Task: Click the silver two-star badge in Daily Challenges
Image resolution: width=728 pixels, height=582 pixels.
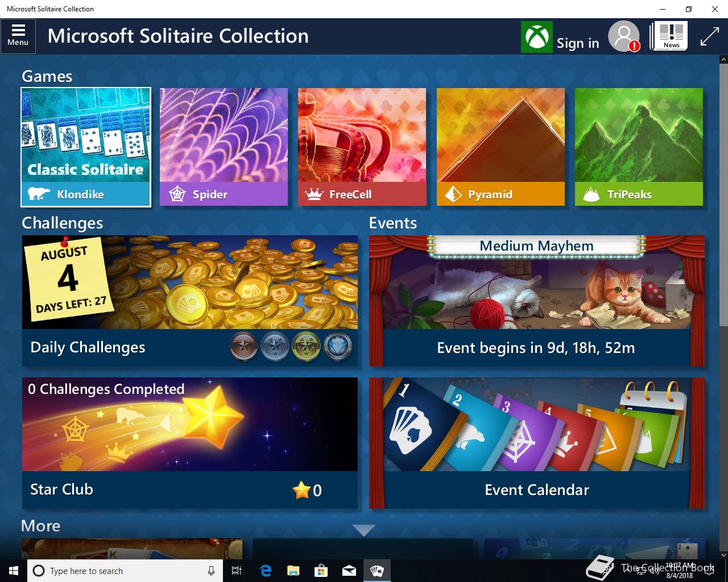Action: (275, 347)
